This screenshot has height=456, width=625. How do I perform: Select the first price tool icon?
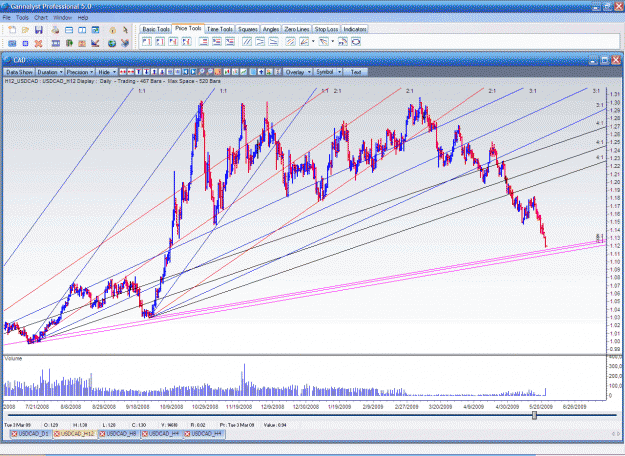click(x=147, y=41)
